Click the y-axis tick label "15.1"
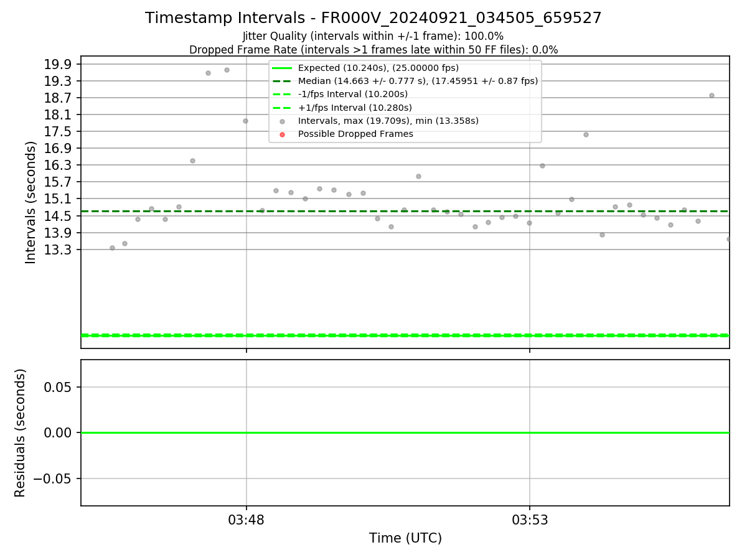The width and height of the screenshot is (747, 560). coord(58,198)
